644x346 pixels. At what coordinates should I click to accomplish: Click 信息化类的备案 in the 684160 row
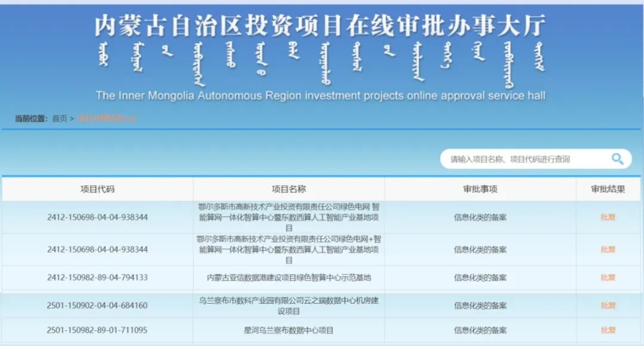(480, 306)
